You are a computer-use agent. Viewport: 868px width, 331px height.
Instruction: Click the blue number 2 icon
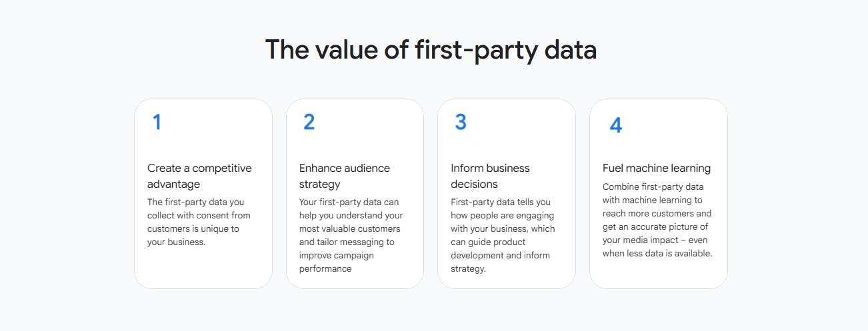pos(309,123)
